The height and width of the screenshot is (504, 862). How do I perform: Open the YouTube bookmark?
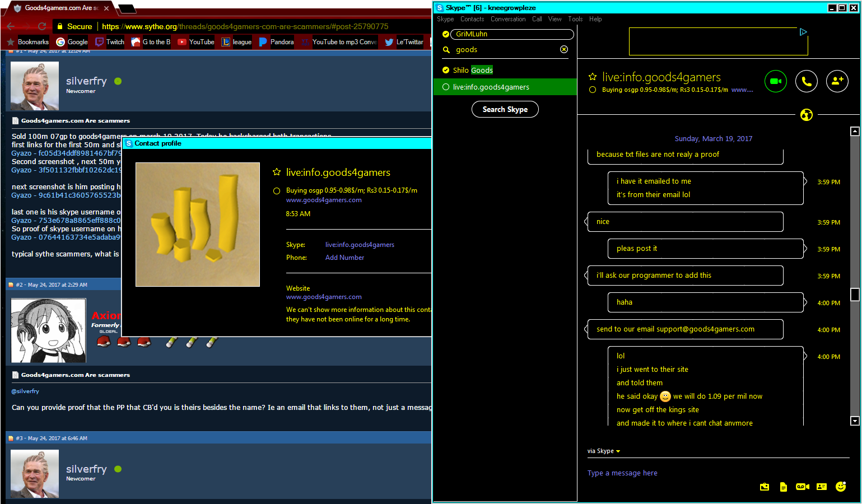[196, 42]
